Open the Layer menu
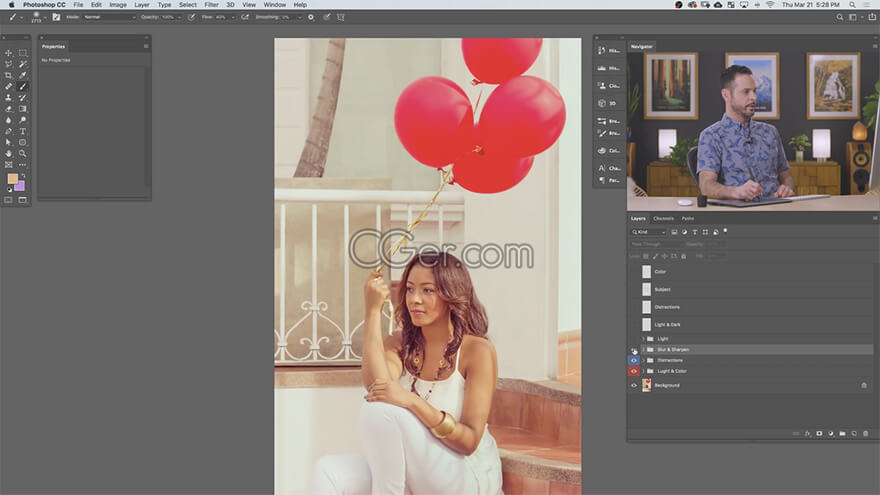This screenshot has width=880, height=495. pos(141,4)
